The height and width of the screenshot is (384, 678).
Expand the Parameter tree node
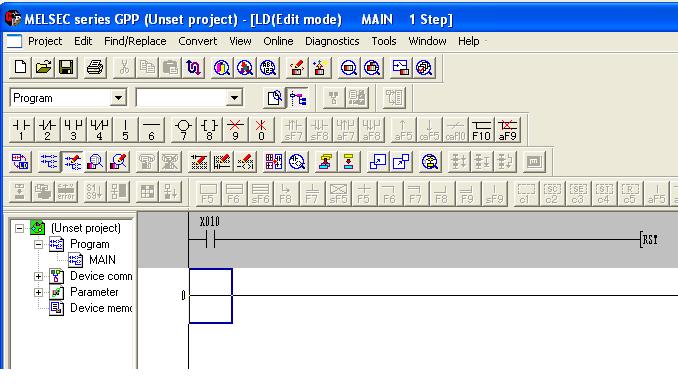pyautogui.click(x=38, y=292)
